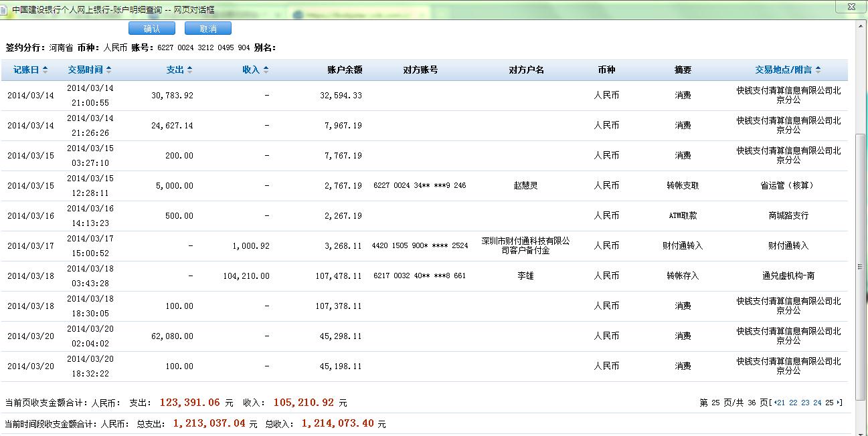This screenshot has width=868, height=436.
Task: Close the dialog window
Action: 852,7
